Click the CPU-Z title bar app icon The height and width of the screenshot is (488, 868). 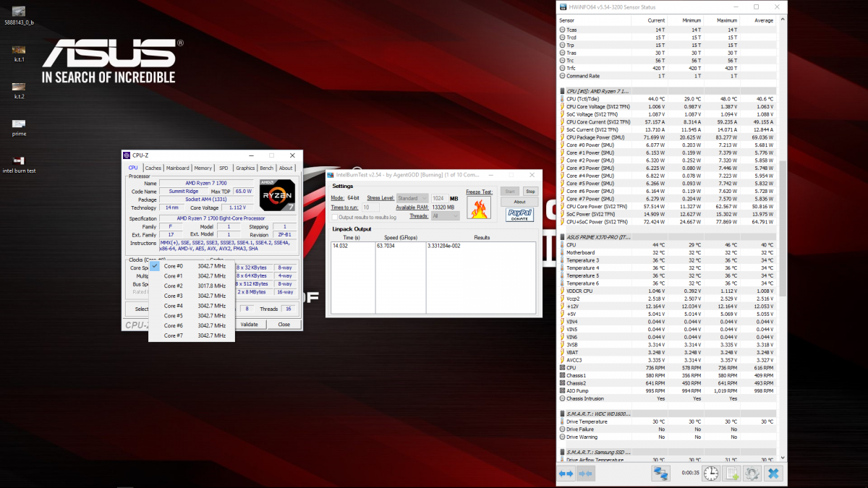(127, 155)
